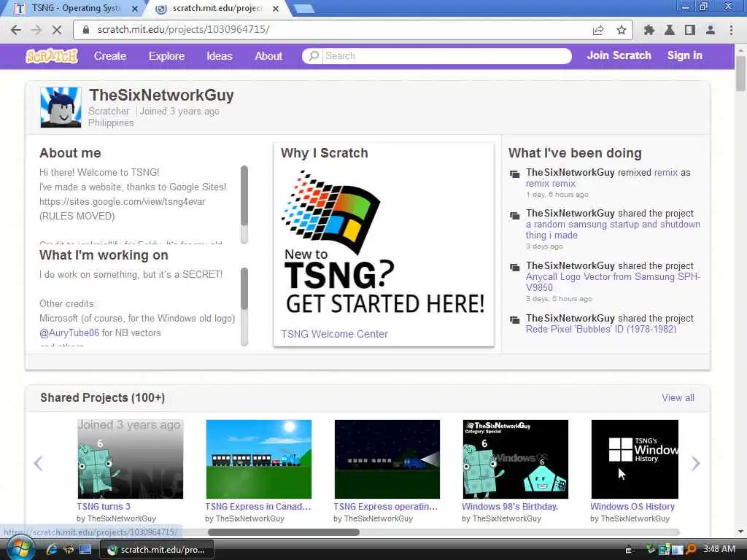Open the Windows 98's Birthday thumbnail
The image size is (747, 560).
click(516, 459)
